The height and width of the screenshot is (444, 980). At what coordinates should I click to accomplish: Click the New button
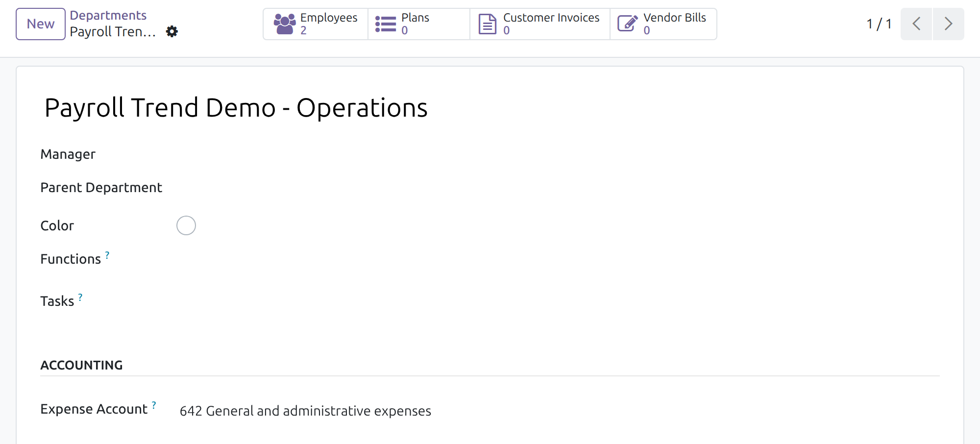pyautogui.click(x=41, y=24)
